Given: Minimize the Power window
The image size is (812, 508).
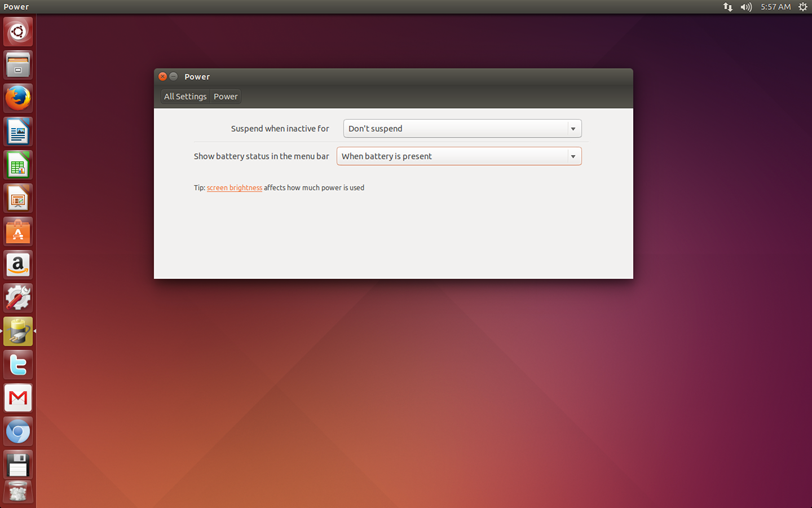Looking at the screenshot, I should coord(174,76).
